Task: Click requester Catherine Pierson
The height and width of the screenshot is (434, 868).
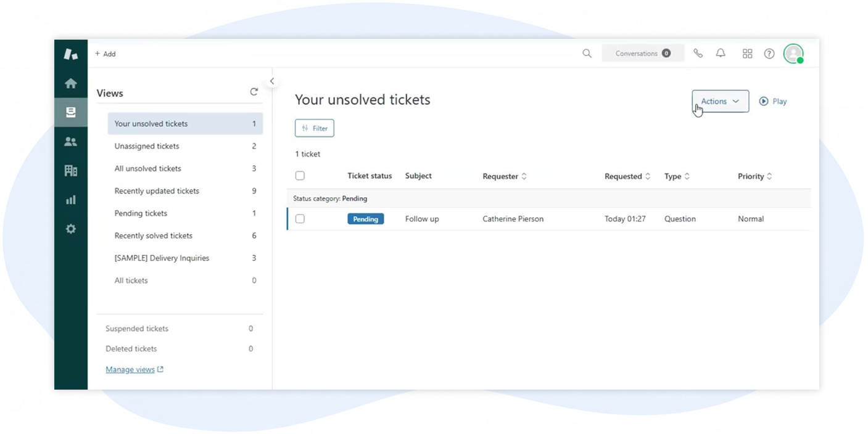Action: tap(513, 219)
